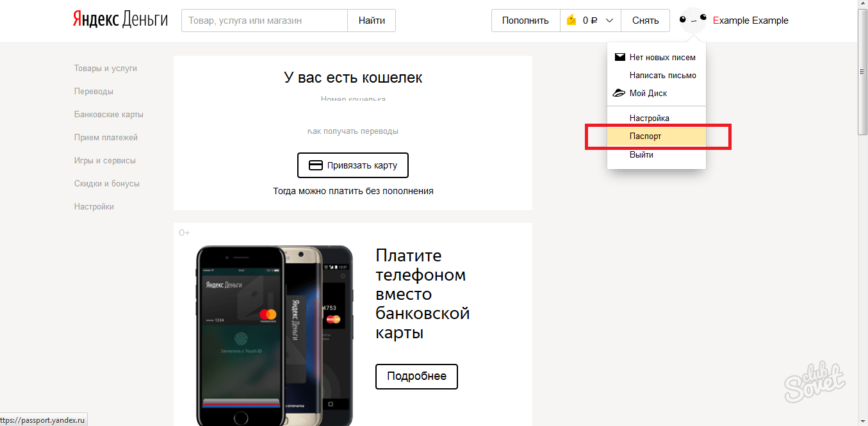Click the Найти search button

[x=372, y=20]
